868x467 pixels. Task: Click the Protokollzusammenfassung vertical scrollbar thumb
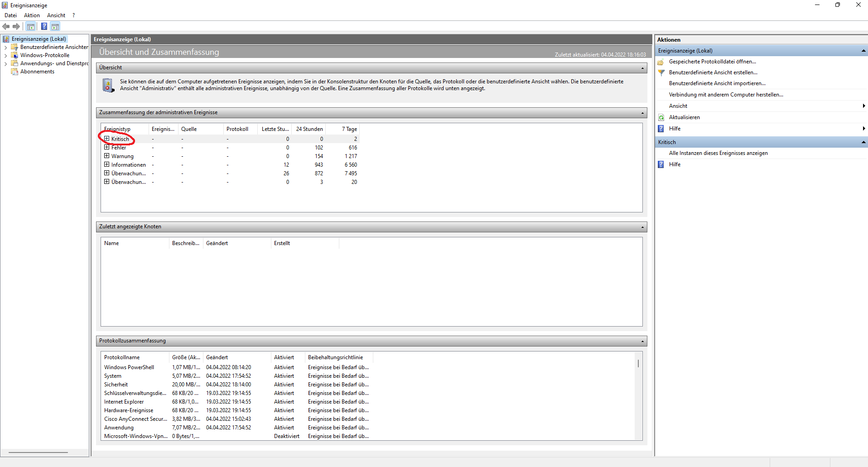pos(638,363)
